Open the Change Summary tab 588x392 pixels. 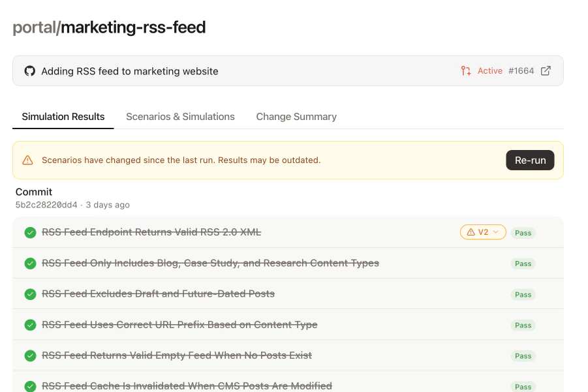coord(296,117)
